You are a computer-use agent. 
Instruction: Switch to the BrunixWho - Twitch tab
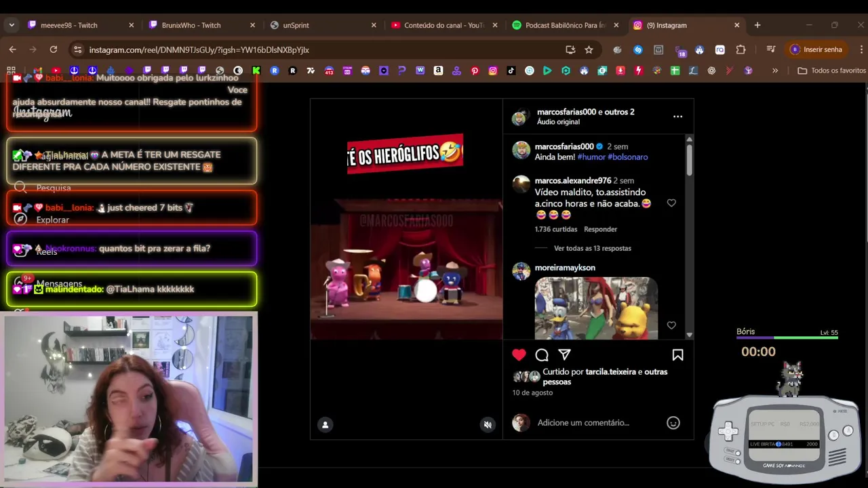coord(201,25)
